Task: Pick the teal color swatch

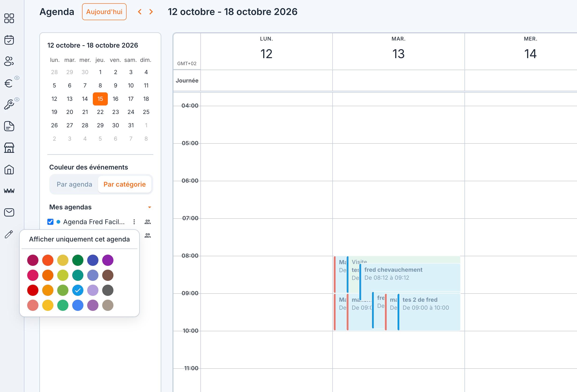Action: click(x=78, y=275)
